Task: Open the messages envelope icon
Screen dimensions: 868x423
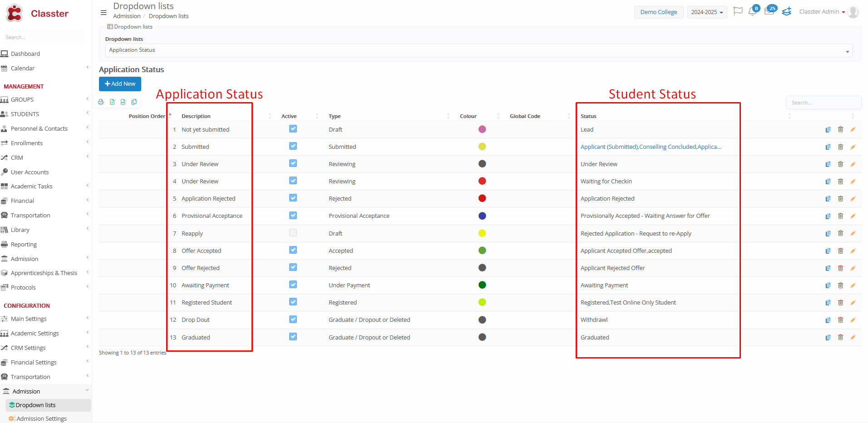Action: click(769, 12)
